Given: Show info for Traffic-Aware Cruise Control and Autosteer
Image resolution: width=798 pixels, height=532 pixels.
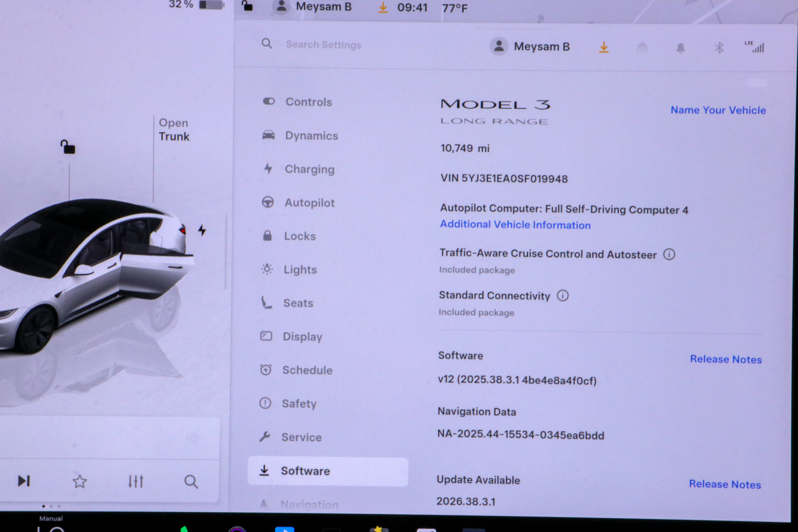Looking at the screenshot, I should point(669,254).
